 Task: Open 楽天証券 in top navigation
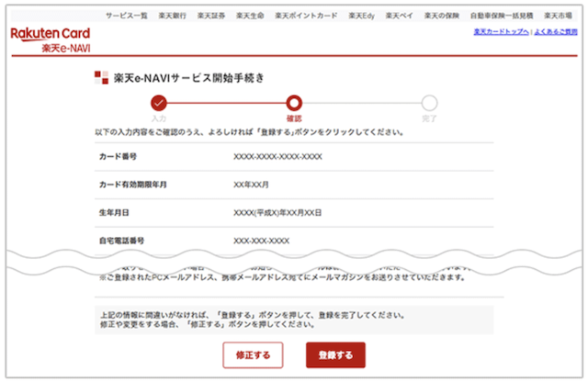tap(211, 16)
